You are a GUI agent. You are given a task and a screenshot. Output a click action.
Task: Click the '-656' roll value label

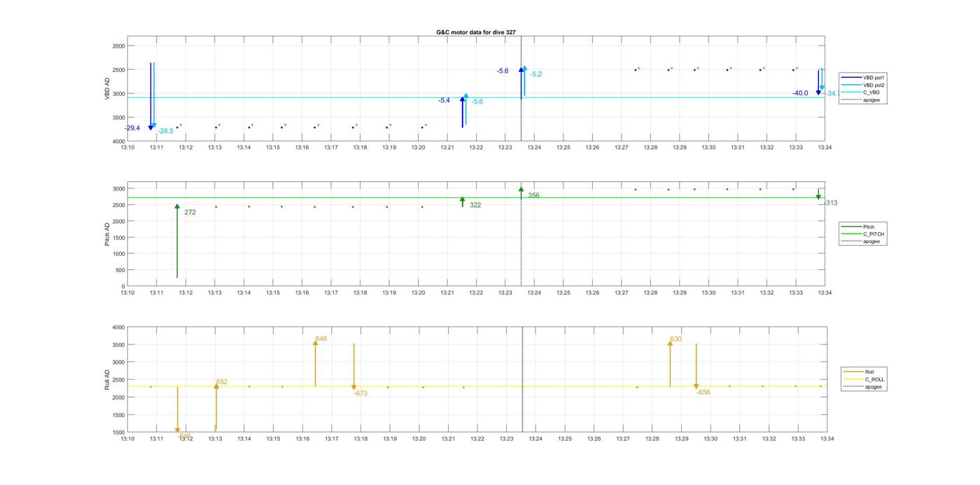703,392
